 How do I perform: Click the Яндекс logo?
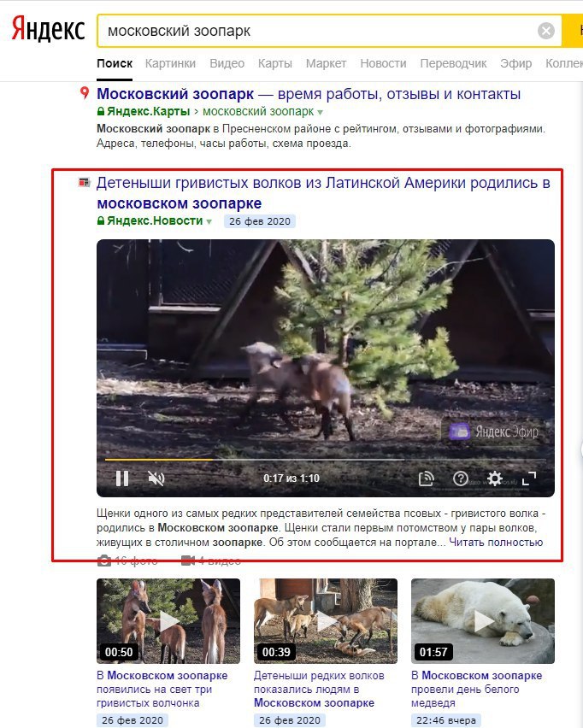[x=48, y=29]
